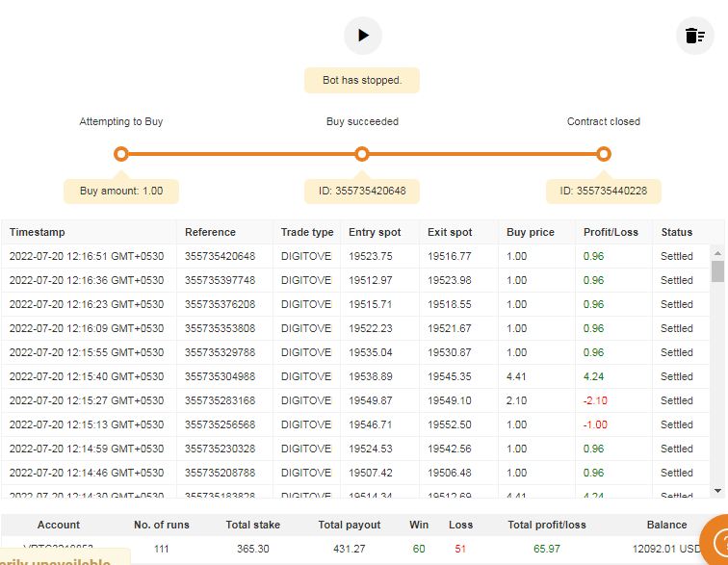Click exit spot 19545.35

point(450,376)
